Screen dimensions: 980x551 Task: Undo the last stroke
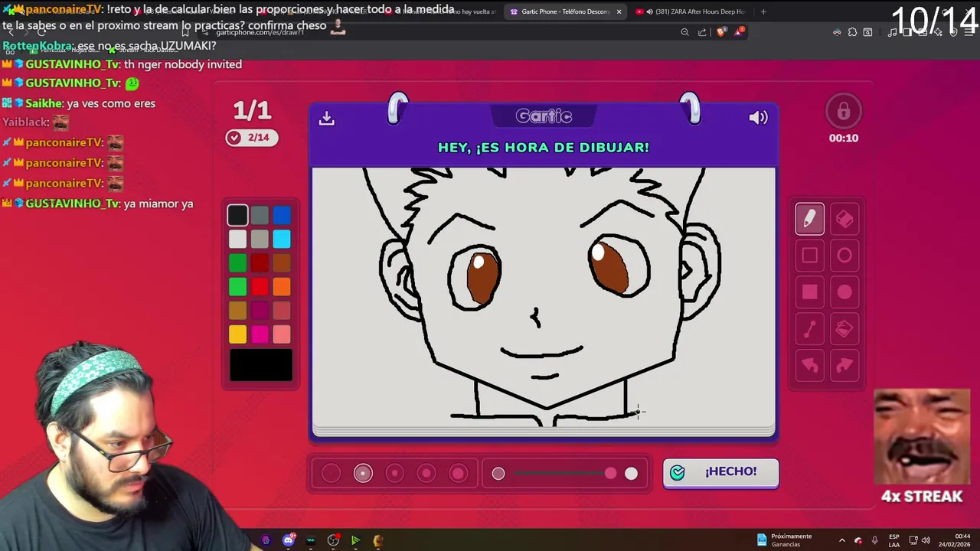809,366
